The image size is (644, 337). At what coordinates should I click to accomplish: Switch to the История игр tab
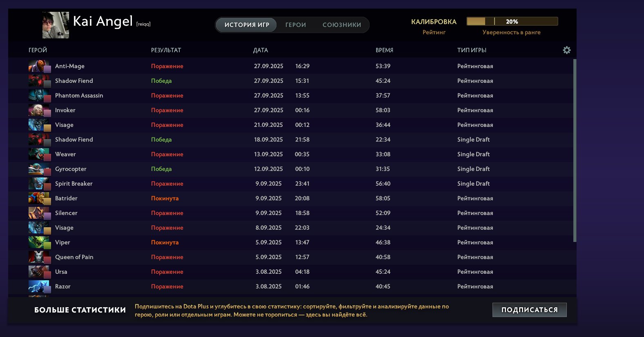tap(247, 25)
